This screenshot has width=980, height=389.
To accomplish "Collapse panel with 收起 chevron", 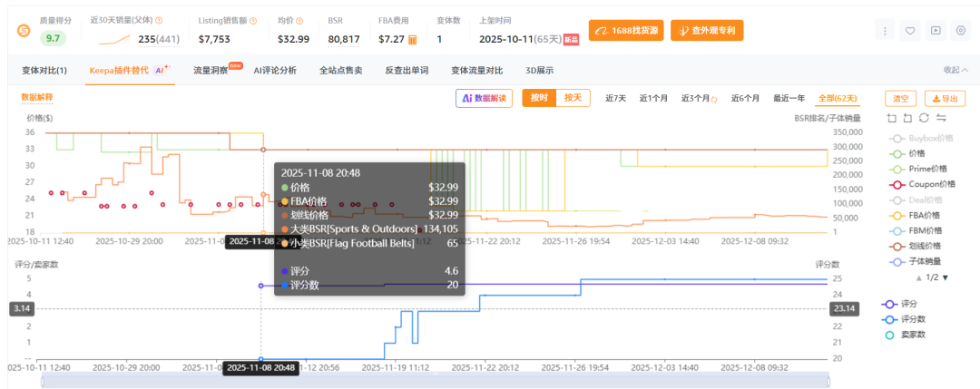I will coord(955,71).
